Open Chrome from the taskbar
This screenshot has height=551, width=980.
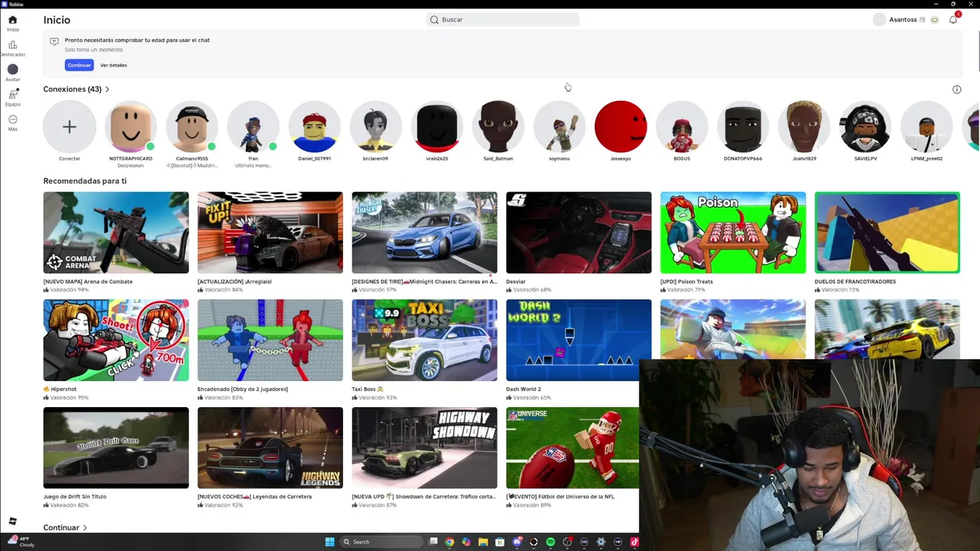pyautogui.click(x=449, y=542)
